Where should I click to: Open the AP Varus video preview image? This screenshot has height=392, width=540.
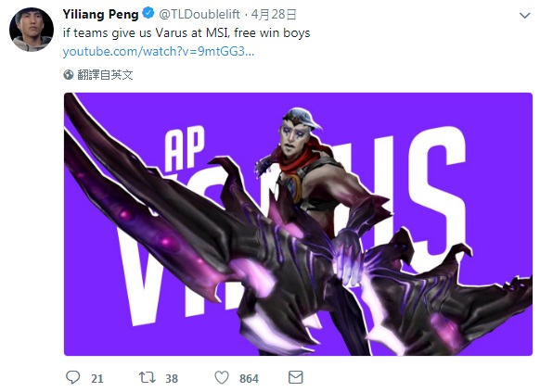tap(298, 224)
